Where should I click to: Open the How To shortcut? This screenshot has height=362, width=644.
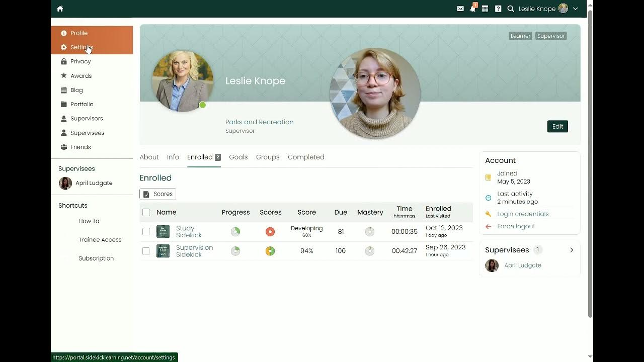[89, 221]
